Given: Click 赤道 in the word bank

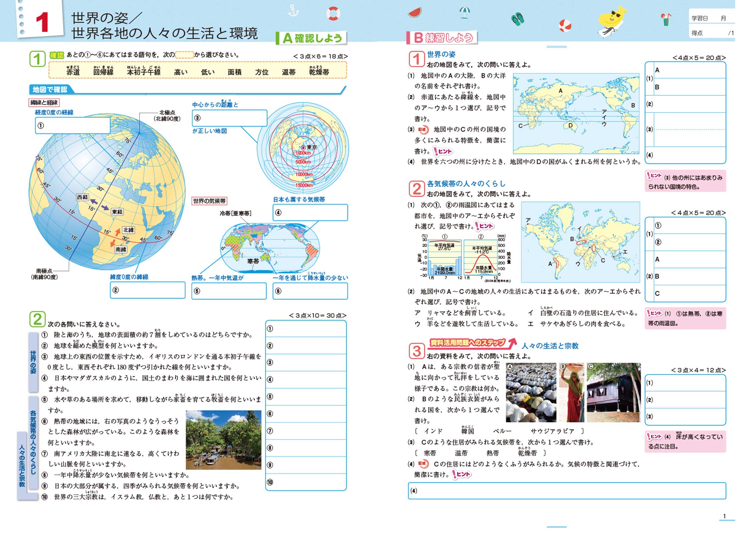Looking at the screenshot, I should [x=73, y=72].
